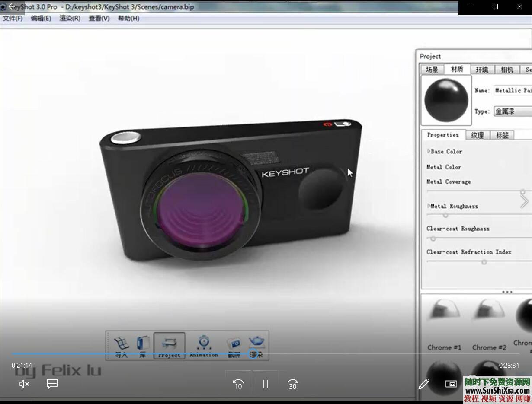Image resolution: width=532 pixels, height=404 pixels.
Task: Click the Clear-coat Refraction Index slider
Action: point(484,262)
